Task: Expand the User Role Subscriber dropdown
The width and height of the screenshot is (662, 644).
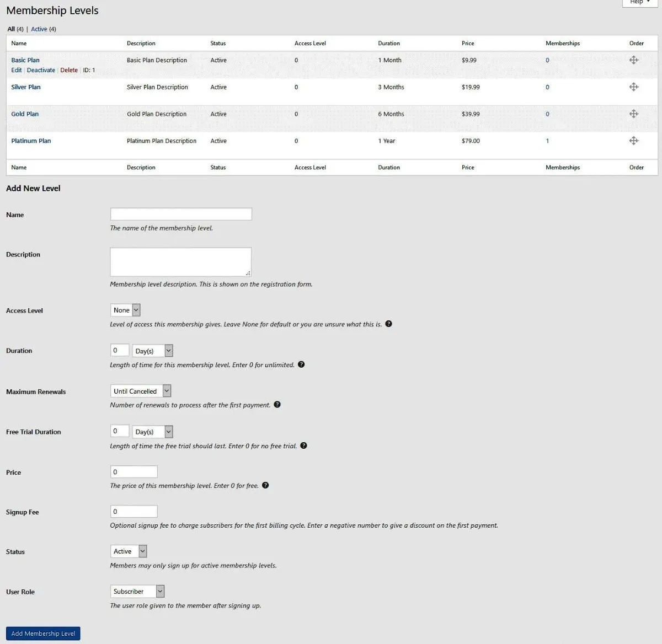Action: 137,591
